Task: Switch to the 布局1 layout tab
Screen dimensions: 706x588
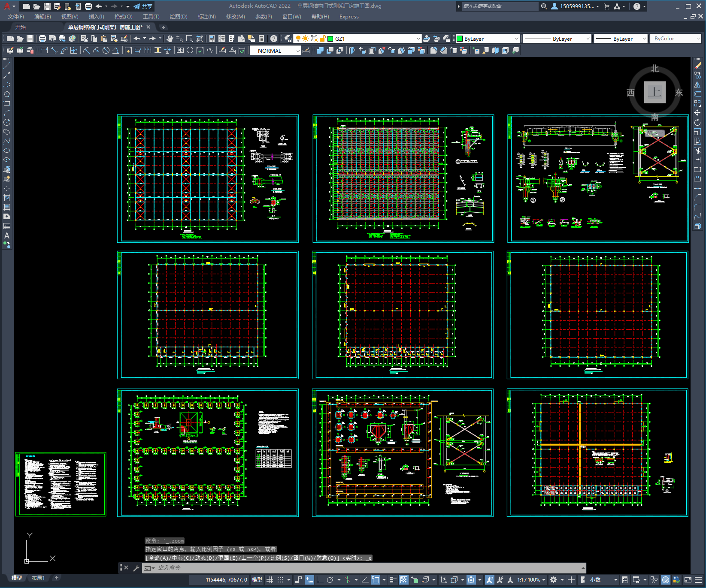Action: point(38,578)
